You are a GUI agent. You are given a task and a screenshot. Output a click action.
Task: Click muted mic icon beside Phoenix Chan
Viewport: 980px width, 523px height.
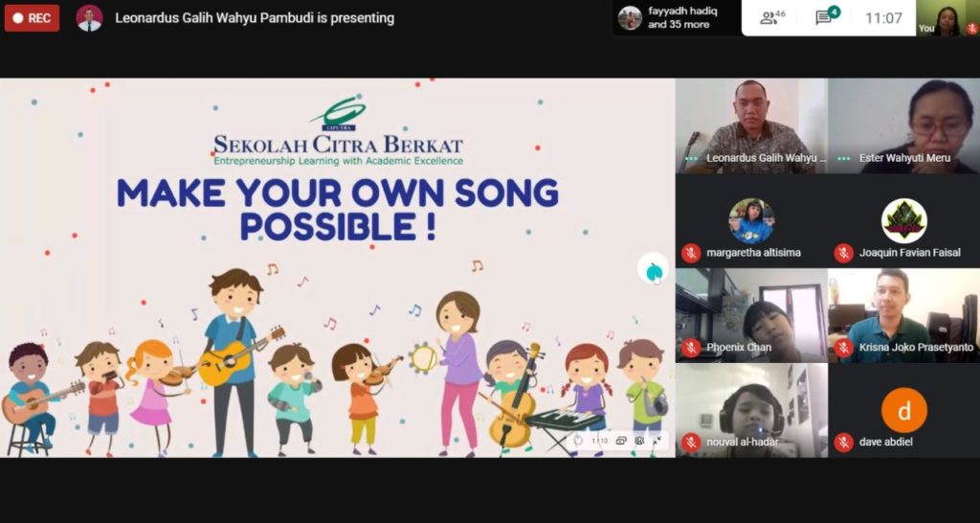(x=691, y=347)
